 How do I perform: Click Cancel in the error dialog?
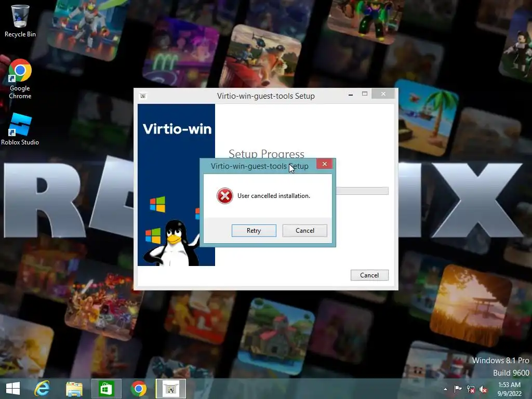(x=304, y=231)
